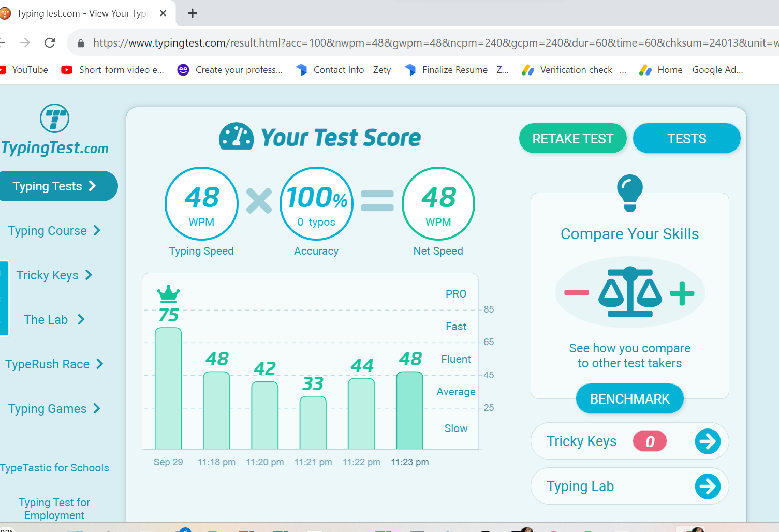Click the '75' best score value
Image resolution: width=779 pixels, height=532 pixels.
click(x=169, y=315)
